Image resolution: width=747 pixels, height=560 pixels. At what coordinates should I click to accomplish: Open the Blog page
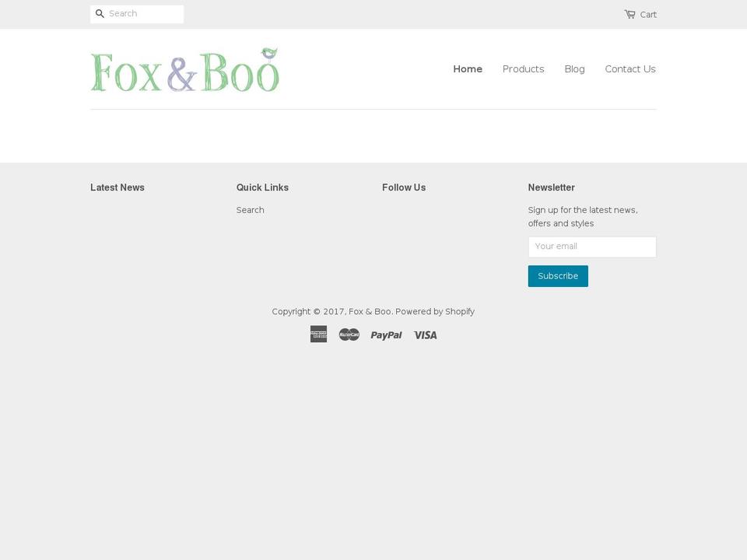point(574,69)
